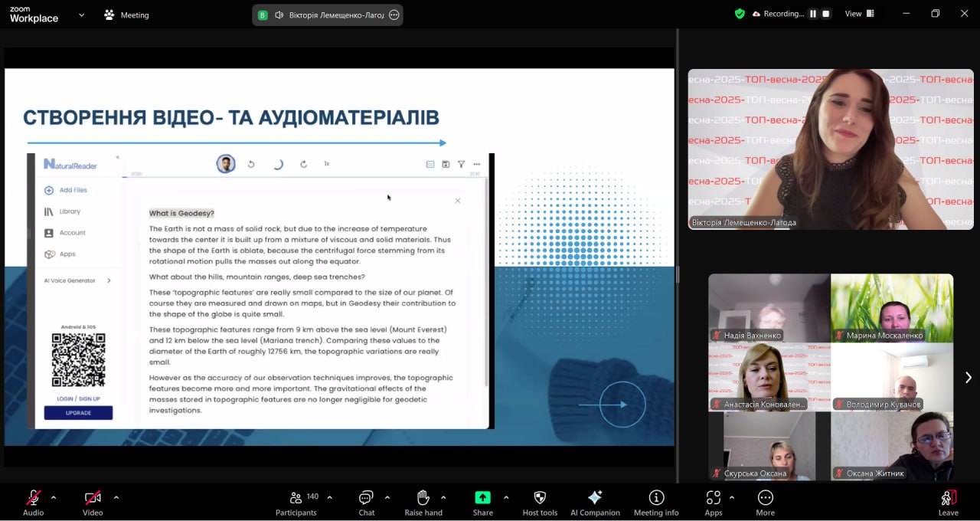This screenshot has width=980, height=521.
Task: Click the forward button in NaturalReader
Action: (x=304, y=164)
